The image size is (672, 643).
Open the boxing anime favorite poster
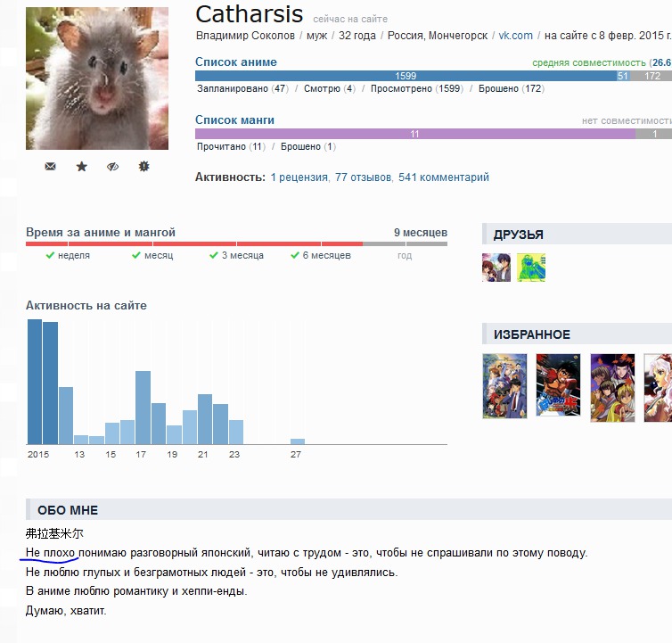click(558, 386)
